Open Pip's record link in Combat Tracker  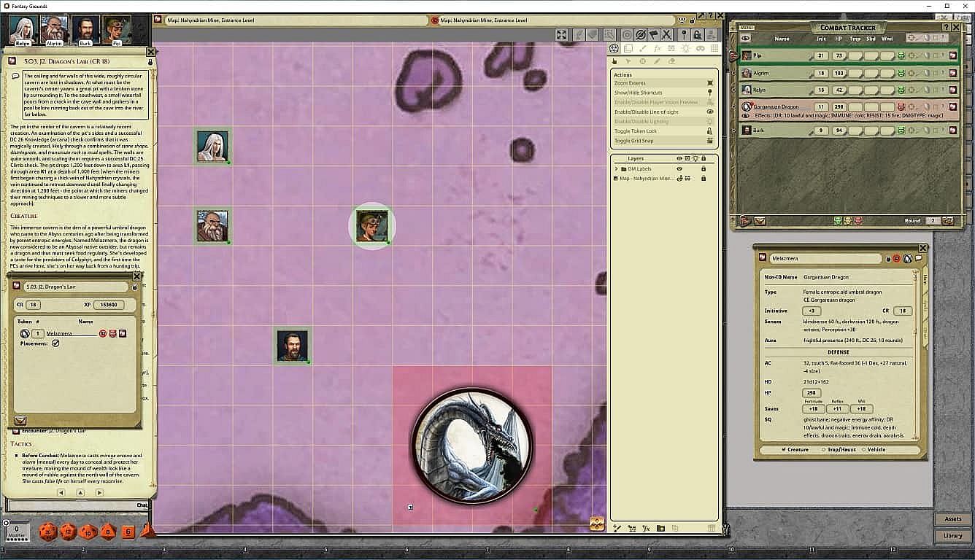point(952,55)
